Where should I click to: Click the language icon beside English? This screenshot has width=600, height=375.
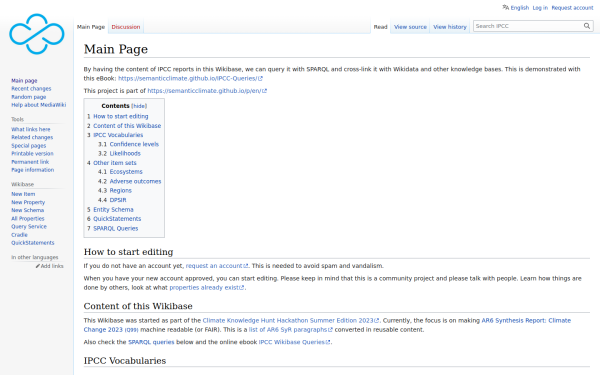click(505, 7)
